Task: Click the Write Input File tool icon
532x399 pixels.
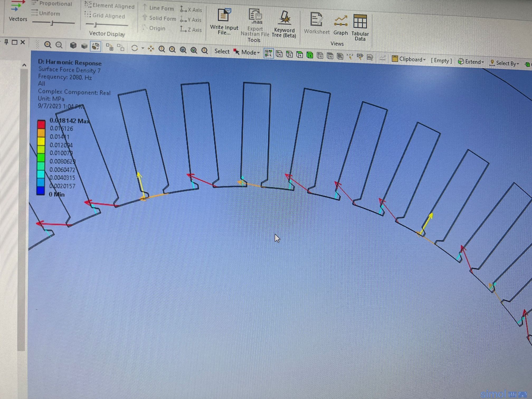Action: [224, 15]
